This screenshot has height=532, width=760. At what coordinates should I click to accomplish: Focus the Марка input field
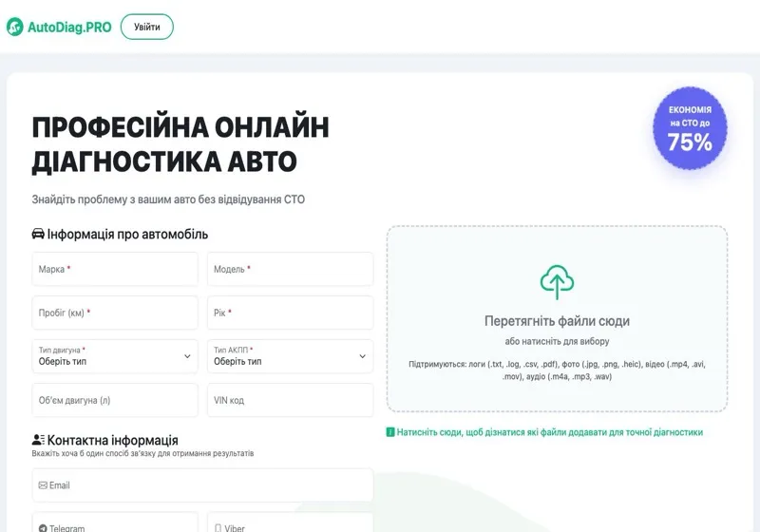tap(115, 269)
